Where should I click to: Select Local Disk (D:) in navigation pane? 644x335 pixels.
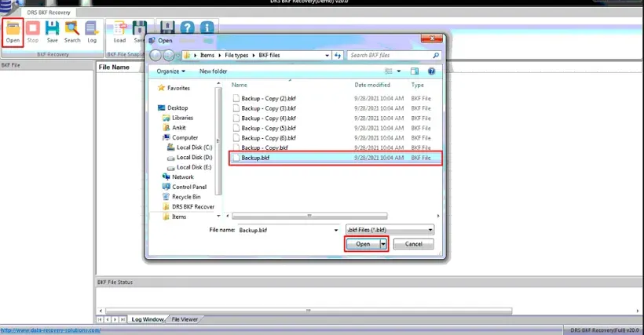point(190,157)
